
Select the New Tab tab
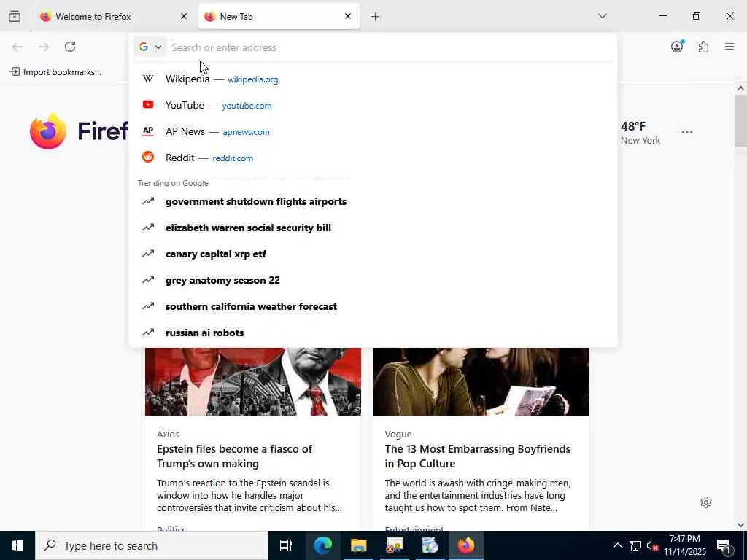[279, 16]
